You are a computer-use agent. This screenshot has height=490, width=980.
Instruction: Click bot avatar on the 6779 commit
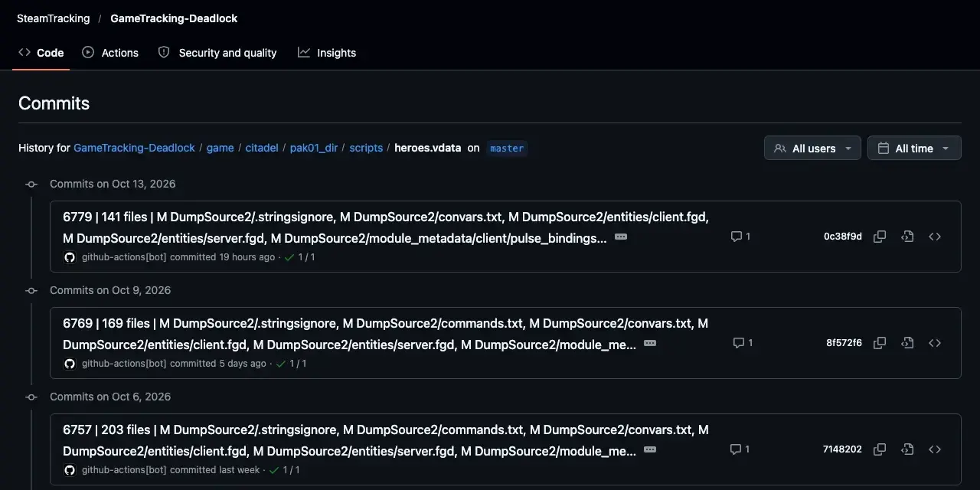[70, 257]
